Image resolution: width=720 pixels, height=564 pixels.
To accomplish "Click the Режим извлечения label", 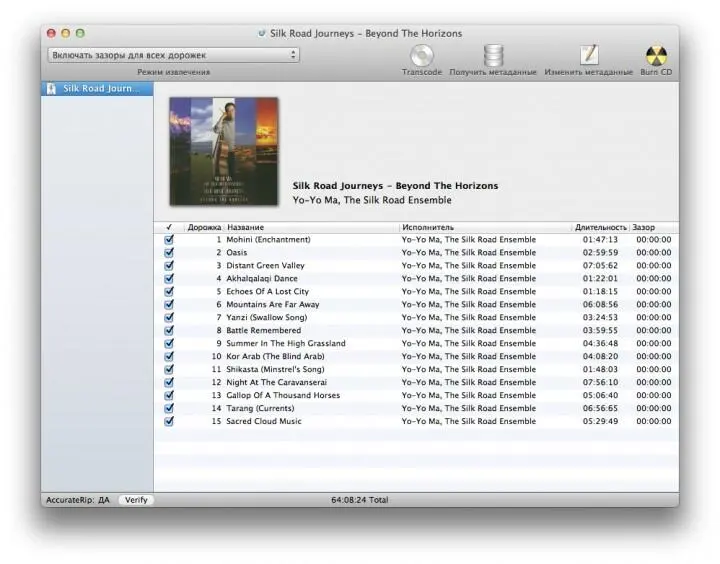I will pyautogui.click(x=174, y=72).
